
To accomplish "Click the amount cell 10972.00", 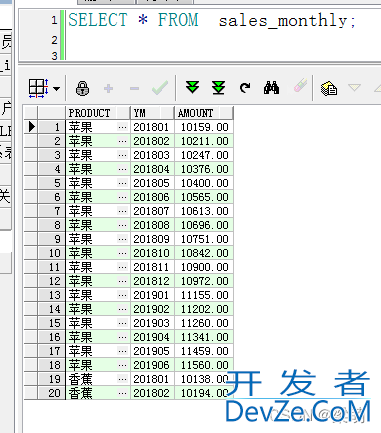I will [204, 281].
